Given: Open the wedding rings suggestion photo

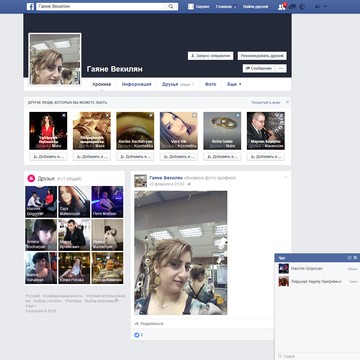Looking at the screenshot, I should click(222, 131).
